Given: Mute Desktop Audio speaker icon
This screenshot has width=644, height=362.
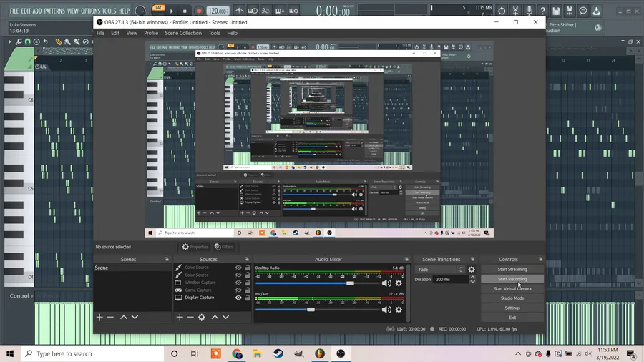Looking at the screenshot, I should pyautogui.click(x=386, y=283).
